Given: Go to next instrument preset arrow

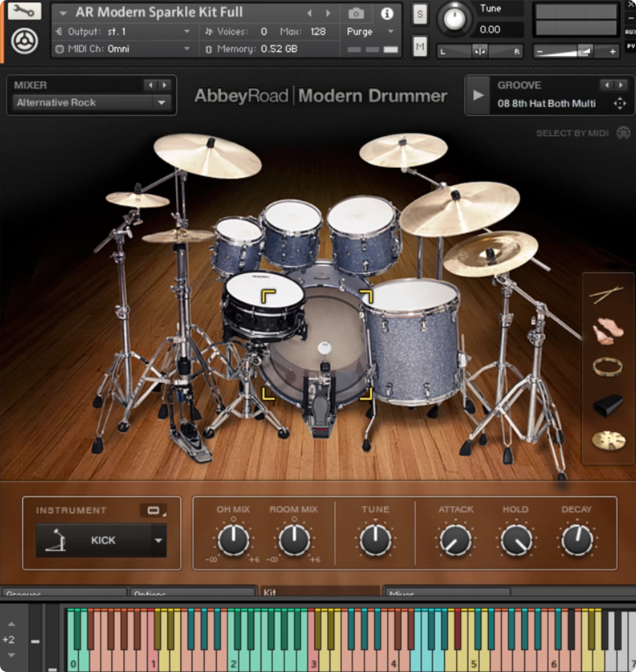Looking at the screenshot, I should pyautogui.click(x=329, y=13).
